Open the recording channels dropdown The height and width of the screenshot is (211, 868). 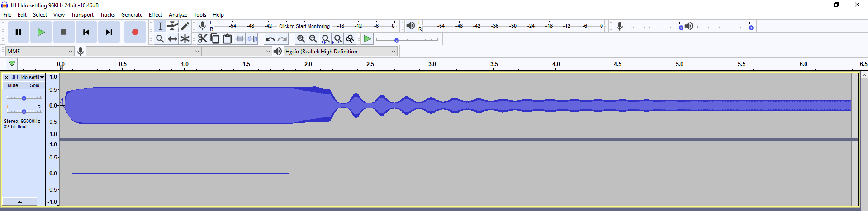(237, 52)
